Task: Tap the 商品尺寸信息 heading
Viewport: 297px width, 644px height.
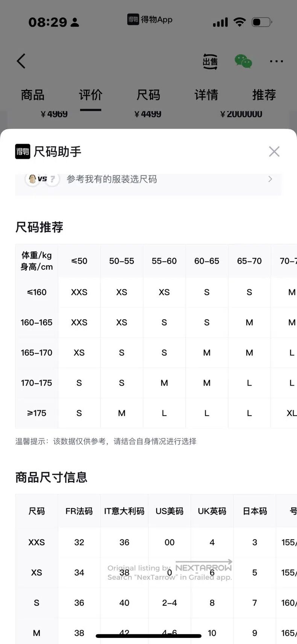Action: [51, 477]
